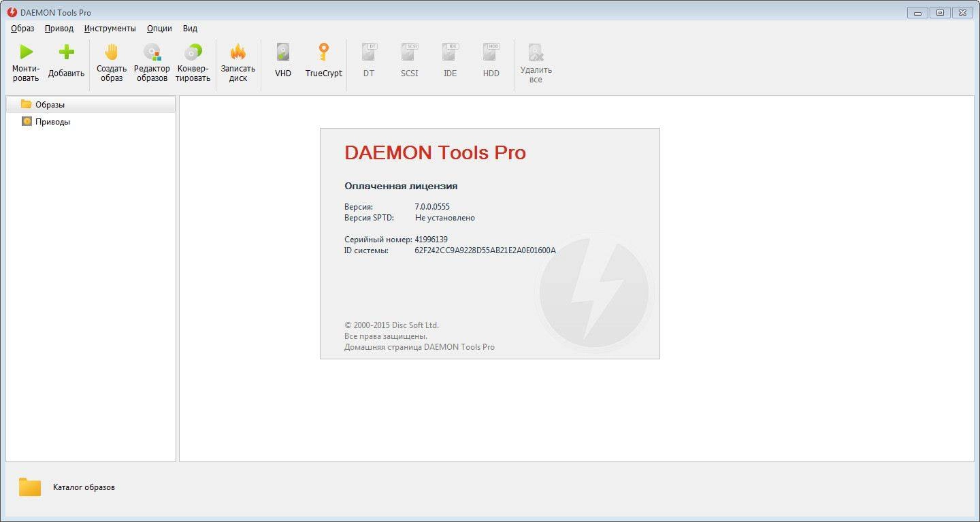
Task: Burn a disc with the flame icon
Action: click(238, 52)
